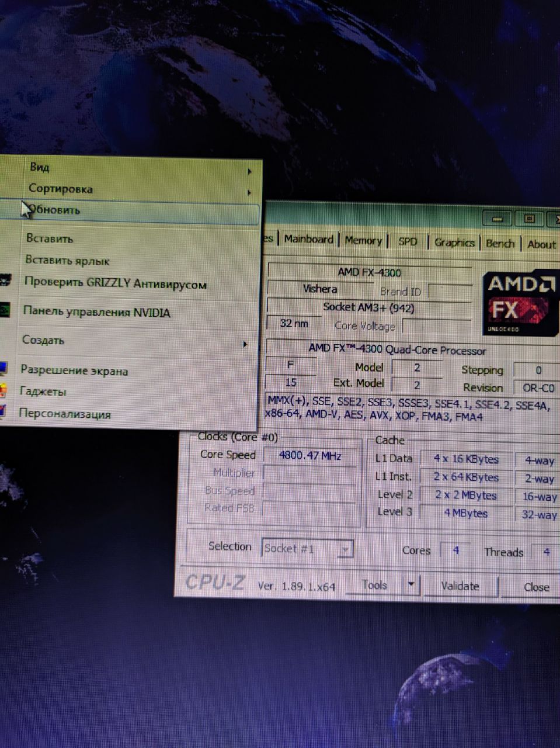Click the empty Multiplier field
The width and height of the screenshot is (560, 748).
coord(309,473)
